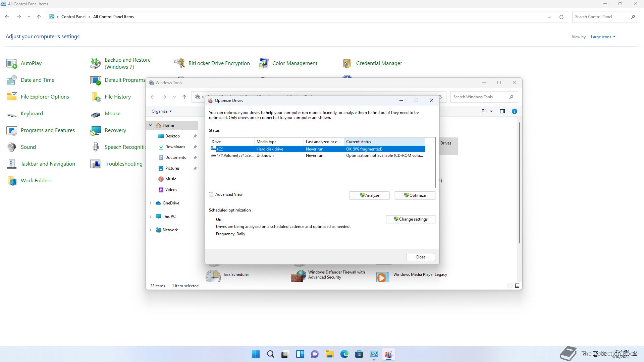
Task: Open Windows Defender Firewall with Advanced Security
Action: click(328, 276)
